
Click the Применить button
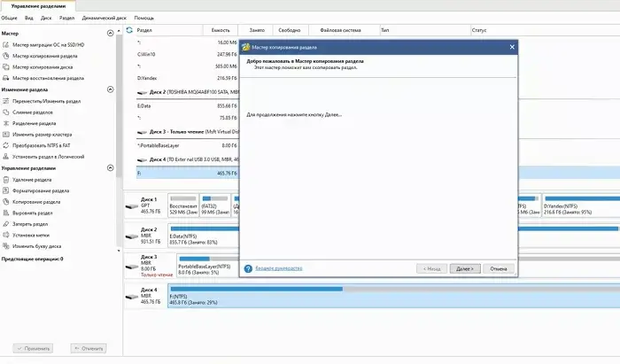pos(33,349)
